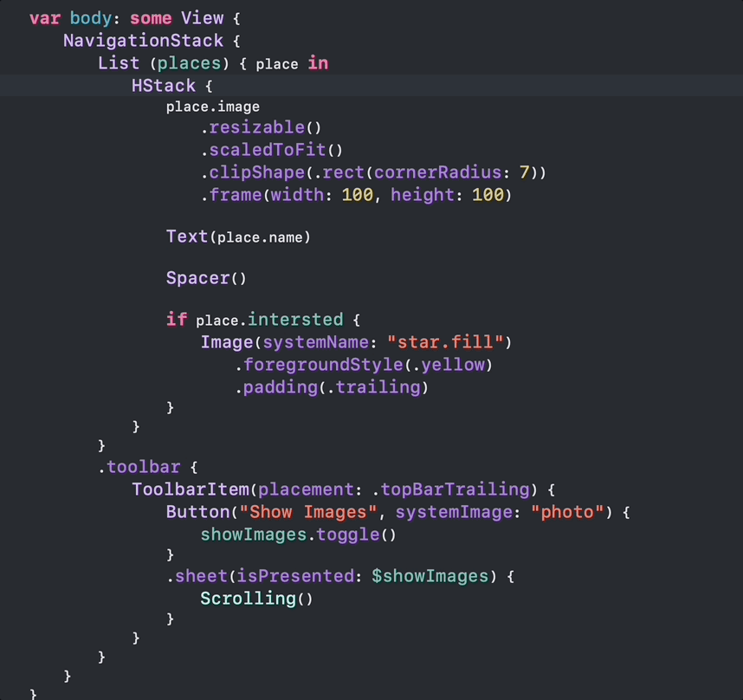This screenshot has width=743, height=700.
Task: Click the '.toolbar' modifier
Action: (139, 467)
